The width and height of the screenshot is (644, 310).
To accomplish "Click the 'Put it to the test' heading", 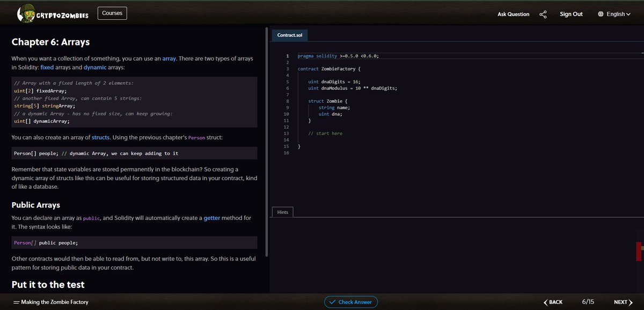I will 48,284.
